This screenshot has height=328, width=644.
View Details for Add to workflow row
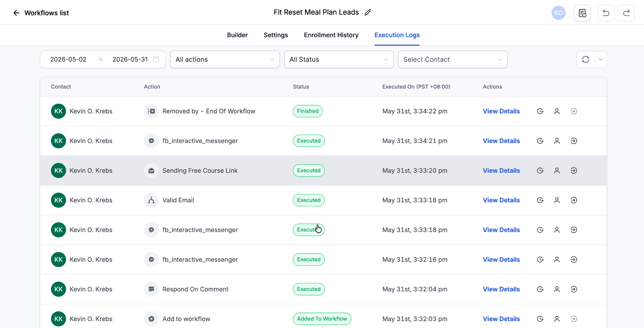(501, 319)
